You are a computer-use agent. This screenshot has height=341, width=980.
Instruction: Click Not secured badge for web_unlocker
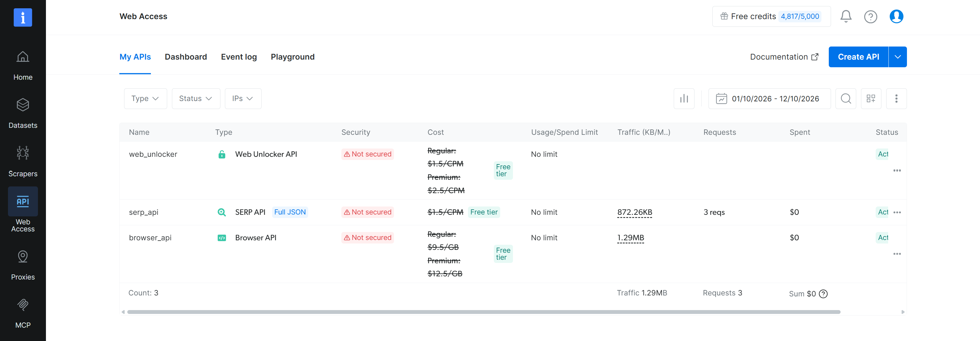pyautogui.click(x=367, y=154)
